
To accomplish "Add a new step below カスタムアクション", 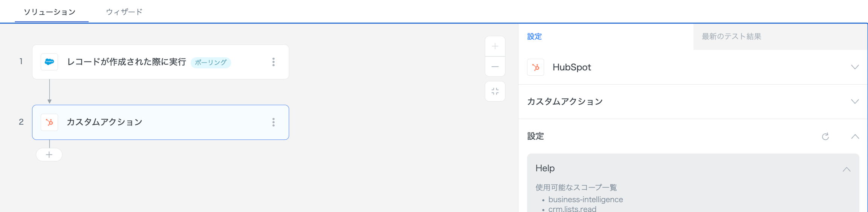I will click(x=49, y=155).
